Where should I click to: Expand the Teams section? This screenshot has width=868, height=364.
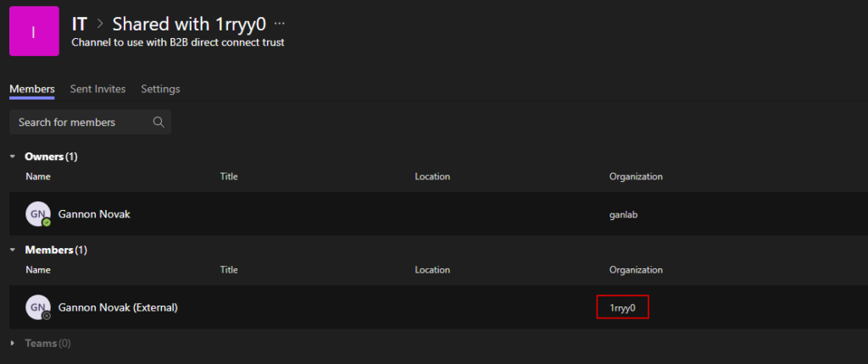coord(13,343)
